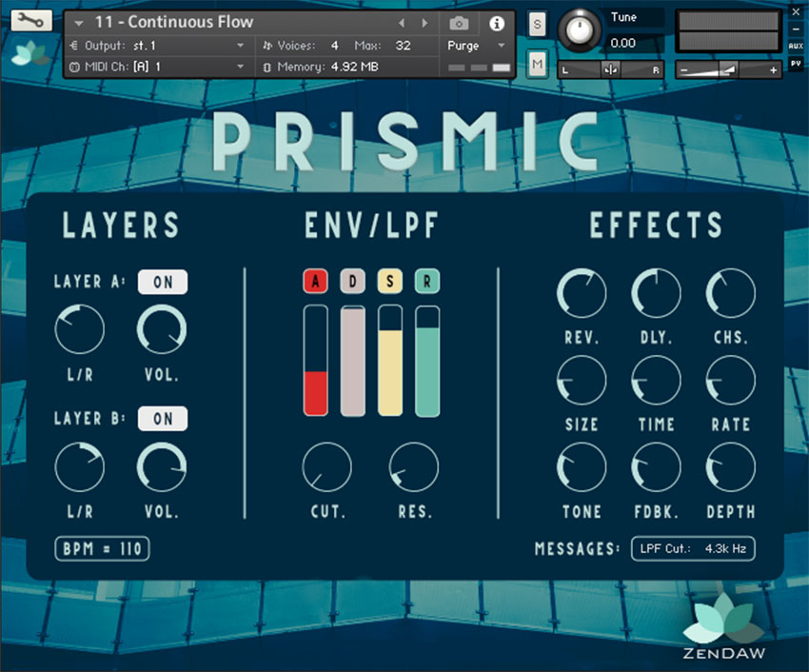
Task: Click the CHS. chorus knob
Action: (x=731, y=292)
